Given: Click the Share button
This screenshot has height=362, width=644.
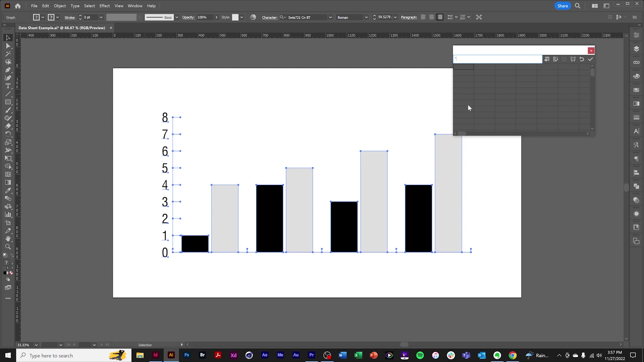Looking at the screenshot, I should pyautogui.click(x=562, y=6).
